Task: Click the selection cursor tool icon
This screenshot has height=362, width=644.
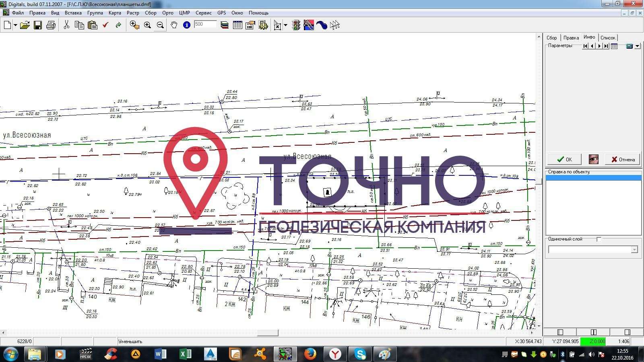Action: click(x=278, y=25)
